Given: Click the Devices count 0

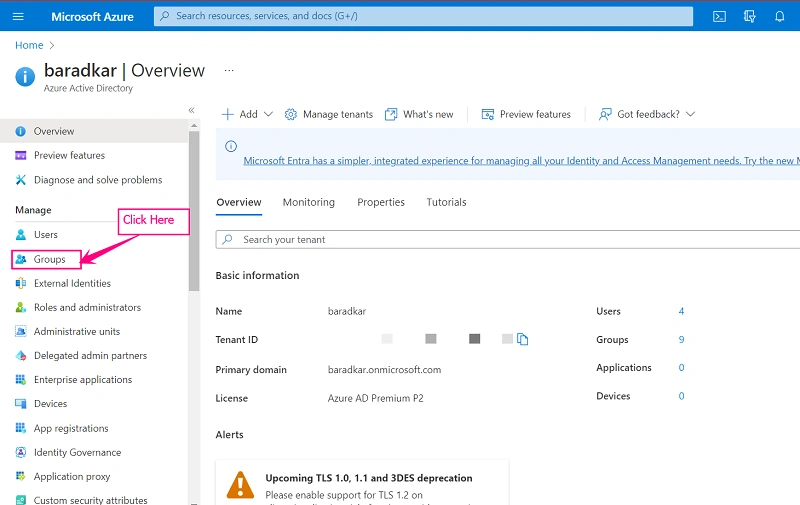Looking at the screenshot, I should [681, 396].
